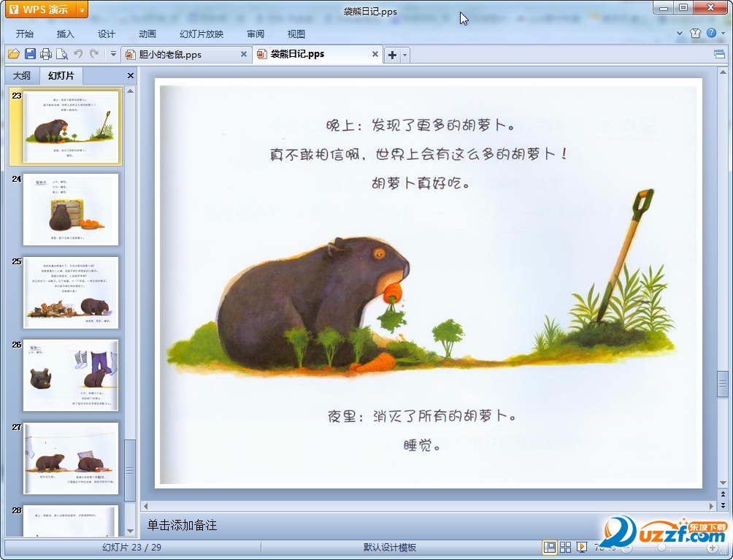Click the slide editor vertical scrollbar handle
Screen dimensions: 733x560
coord(723,384)
